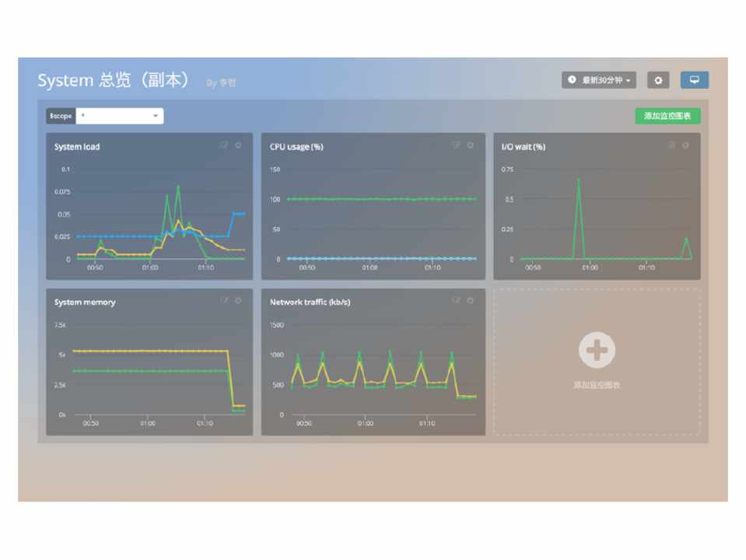This screenshot has width=746, height=560.
Task: Open Network traffic chart settings gear
Action: [x=470, y=301]
